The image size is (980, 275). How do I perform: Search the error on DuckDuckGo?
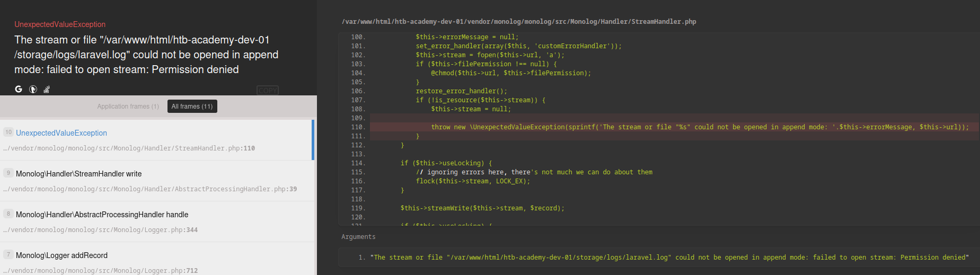click(33, 89)
